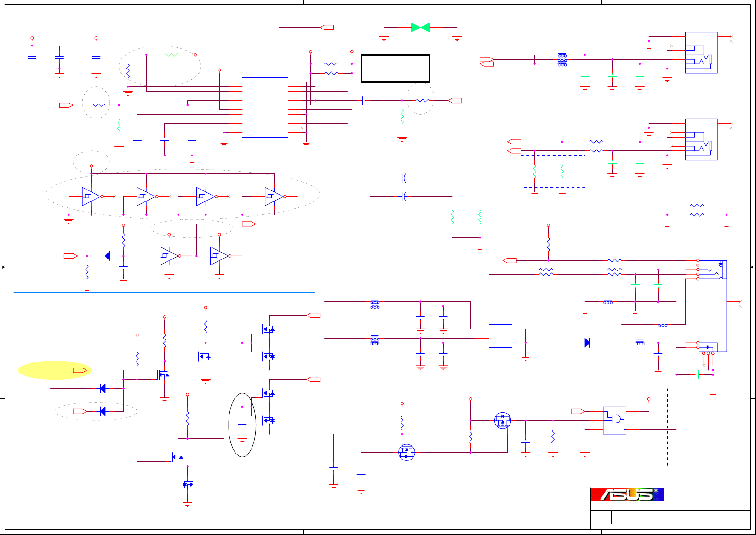Click the circled MOSFET feeding the AND gate
The width and height of the screenshot is (756, 535).
[x=503, y=420]
